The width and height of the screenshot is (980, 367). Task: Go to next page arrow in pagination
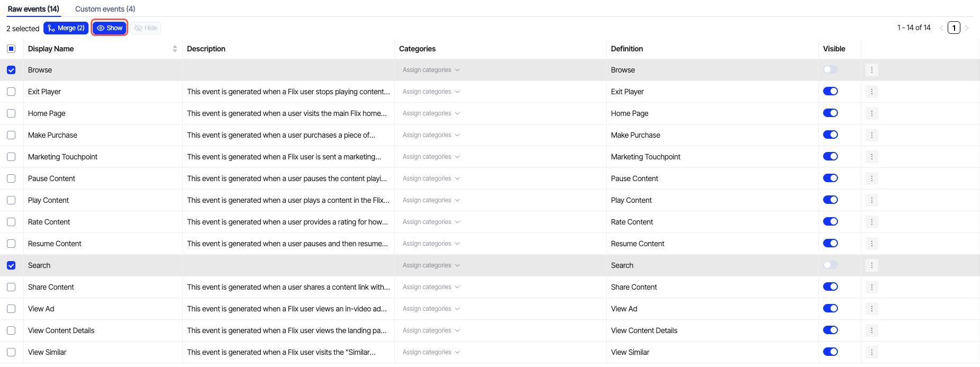point(967,28)
